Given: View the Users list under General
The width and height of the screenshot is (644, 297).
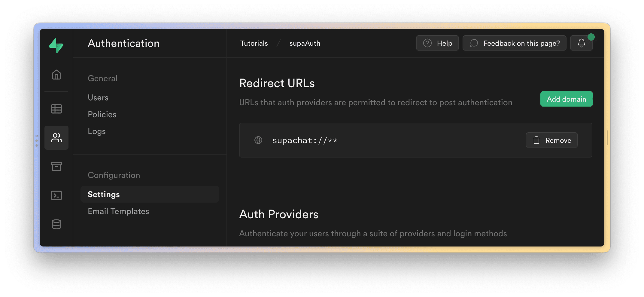Looking at the screenshot, I should pyautogui.click(x=98, y=97).
